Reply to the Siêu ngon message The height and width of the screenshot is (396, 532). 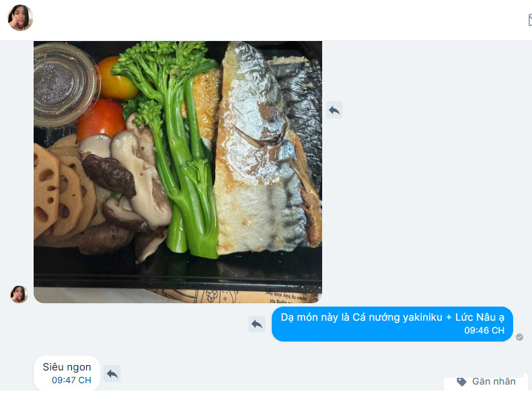tap(112, 374)
